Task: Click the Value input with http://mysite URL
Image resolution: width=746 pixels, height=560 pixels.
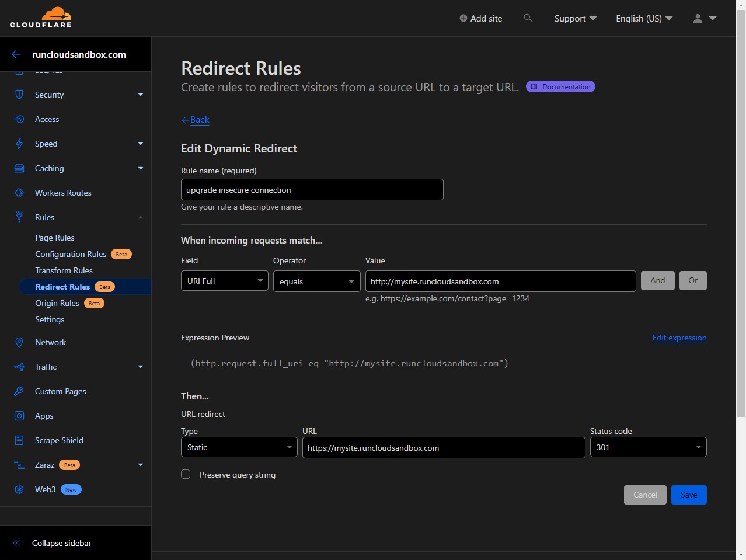Action: [x=501, y=281]
